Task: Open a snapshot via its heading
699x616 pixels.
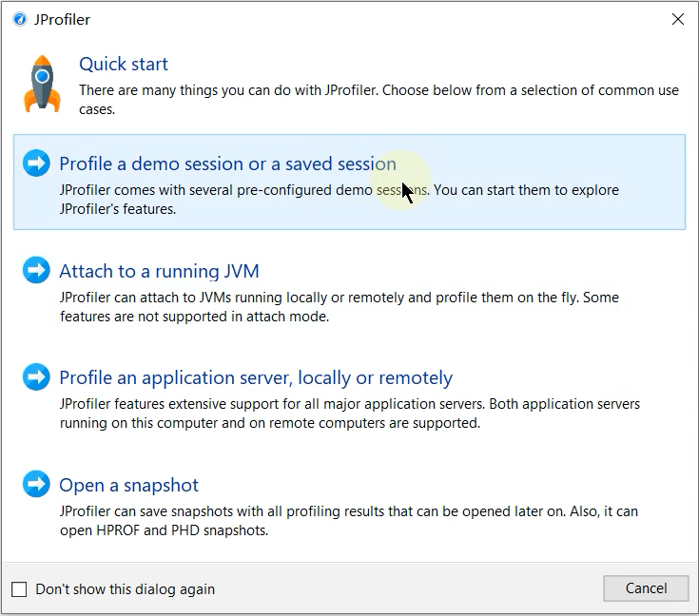Action: pyautogui.click(x=129, y=485)
